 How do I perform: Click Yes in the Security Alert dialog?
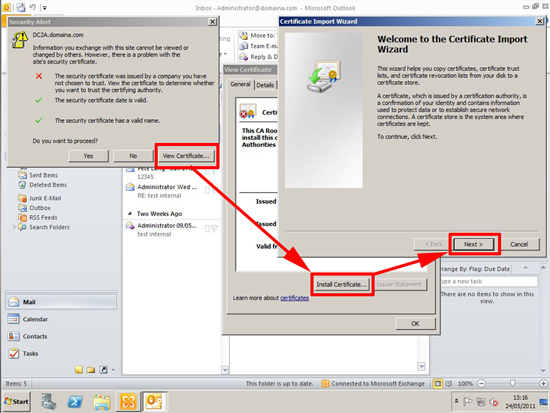88,156
